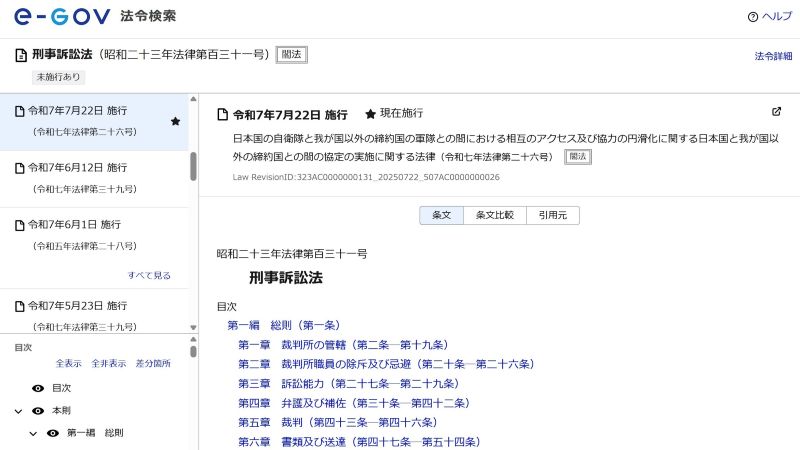Collapse the 第一編 総則 chevron
The height and width of the screenshot is (450, 800).
click(33, 433)
